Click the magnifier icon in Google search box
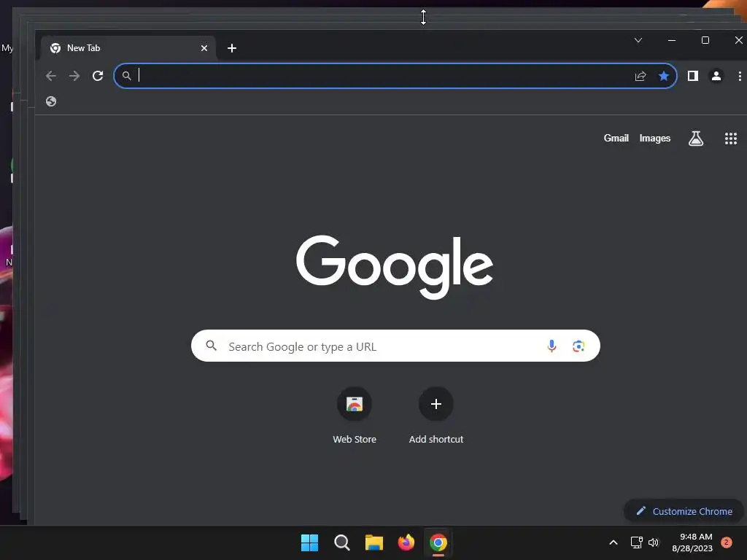 tap(211, 346)
